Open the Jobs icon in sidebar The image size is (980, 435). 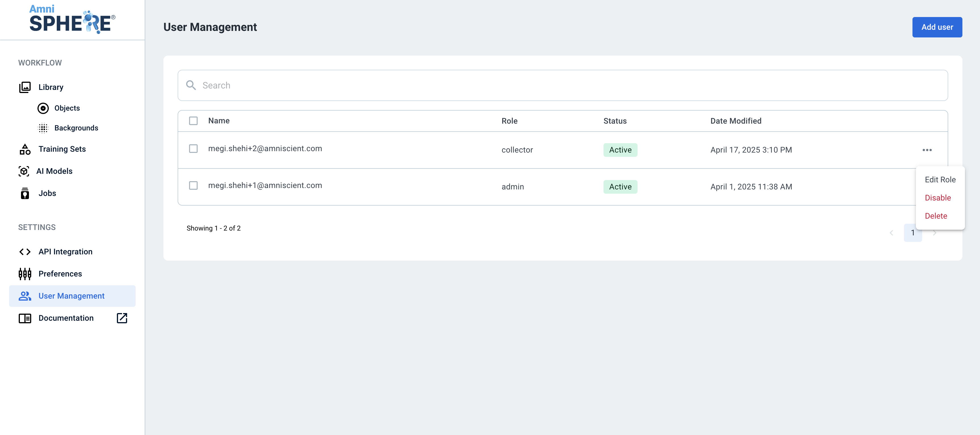25,193
